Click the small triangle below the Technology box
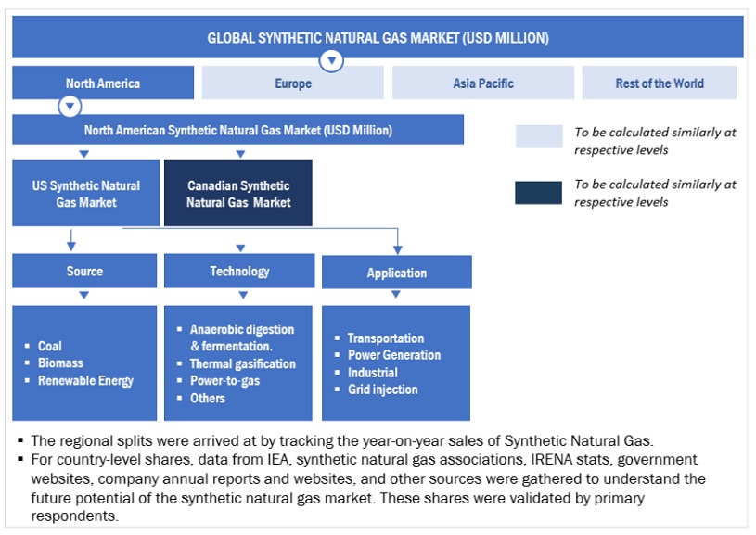Screen dimensions: 756x535 click(x=240, y=295)
